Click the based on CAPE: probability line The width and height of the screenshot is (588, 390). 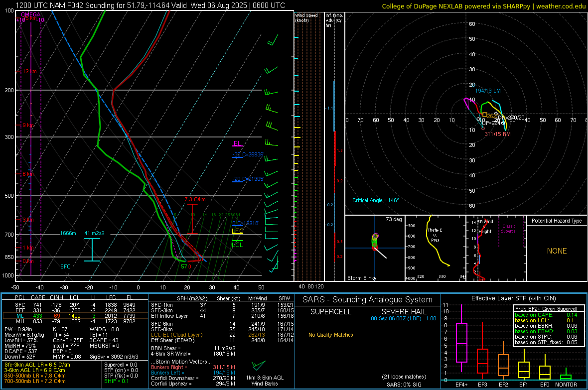(546, 315)
